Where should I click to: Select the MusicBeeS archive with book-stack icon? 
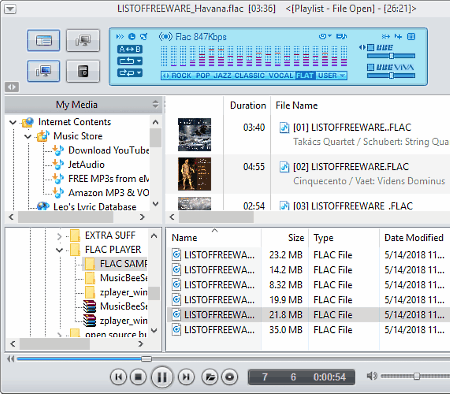click(124, 306)
